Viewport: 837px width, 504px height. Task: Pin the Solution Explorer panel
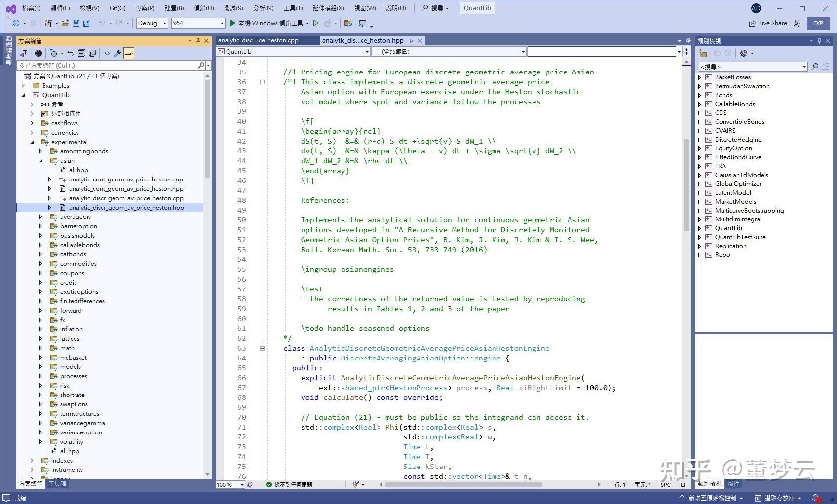click(x=198, y=41)
